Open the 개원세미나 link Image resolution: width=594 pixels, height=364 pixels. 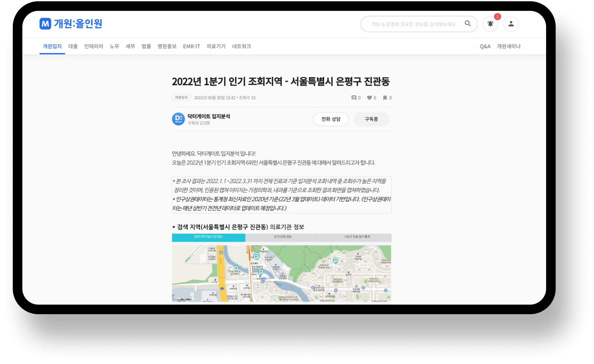(x=509, y=46)
